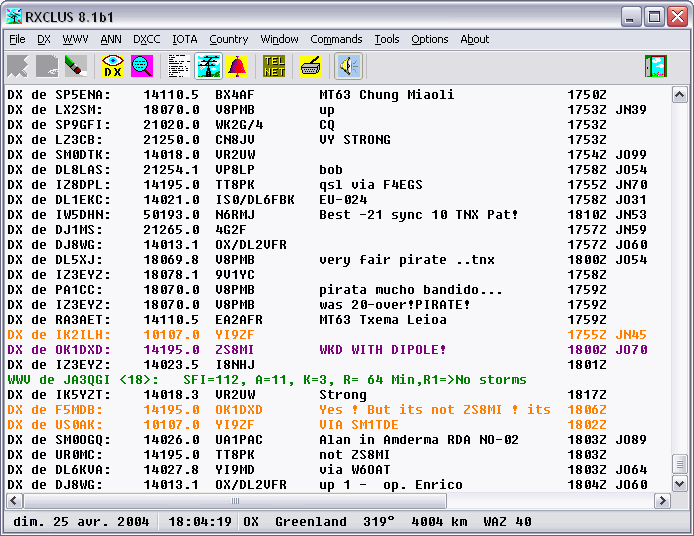Open the DXCC menu

click(147, 39)
